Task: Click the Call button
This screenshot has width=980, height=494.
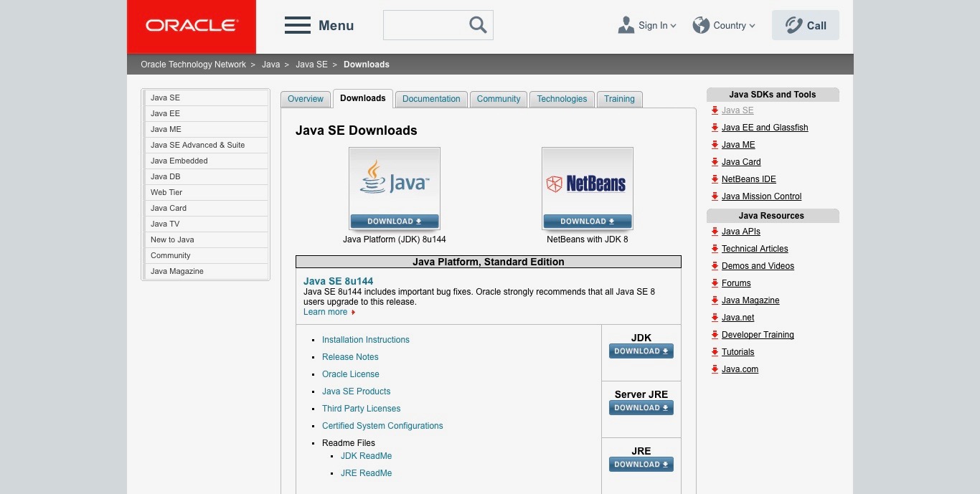Action: (806, 25)
